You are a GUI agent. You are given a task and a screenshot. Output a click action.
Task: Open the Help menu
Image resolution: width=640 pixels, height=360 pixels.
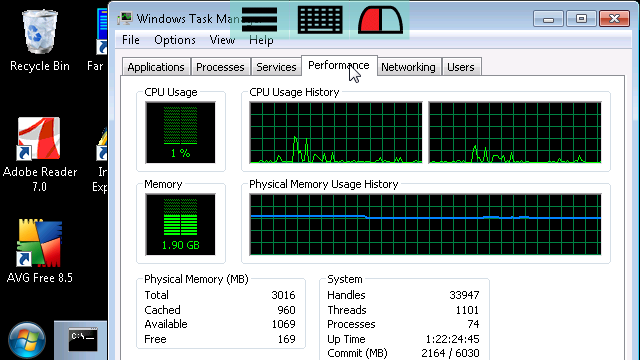point(261,40)
